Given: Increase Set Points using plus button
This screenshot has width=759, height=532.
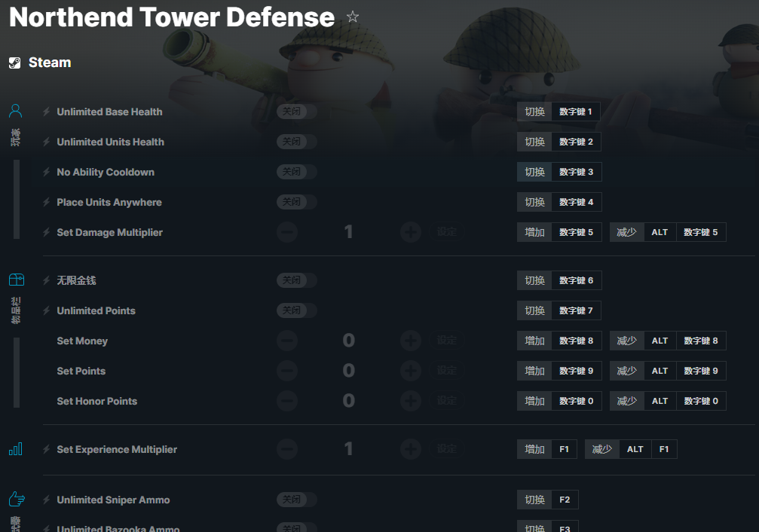Looking at the screenshot, I should click(x=411, y=370).
